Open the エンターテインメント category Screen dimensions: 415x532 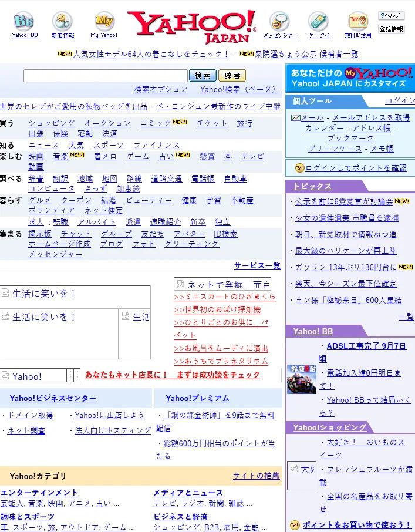39,493
